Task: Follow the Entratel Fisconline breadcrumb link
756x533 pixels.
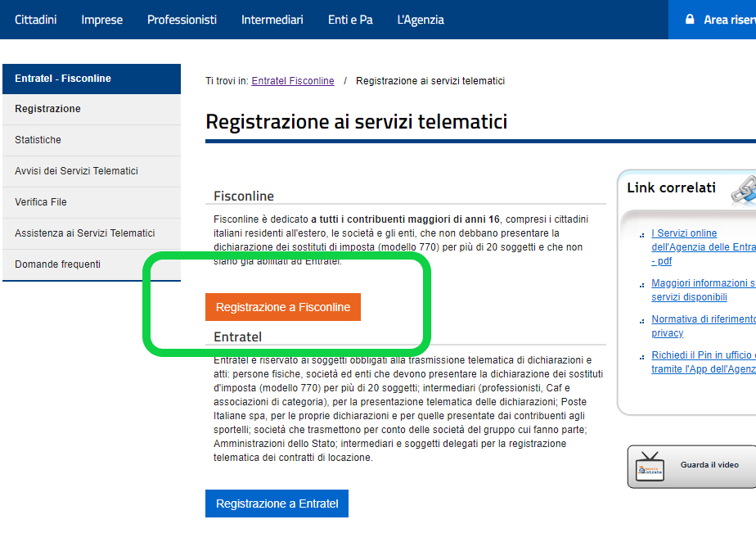Action: point(293,81)
